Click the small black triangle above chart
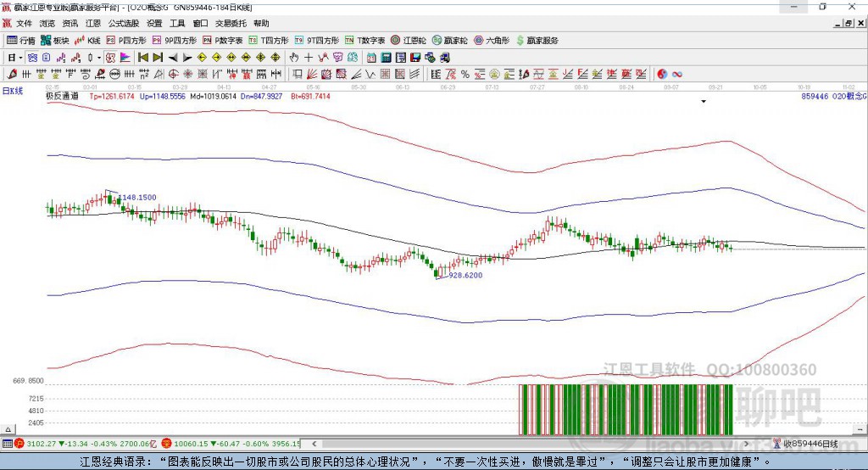 704,102
